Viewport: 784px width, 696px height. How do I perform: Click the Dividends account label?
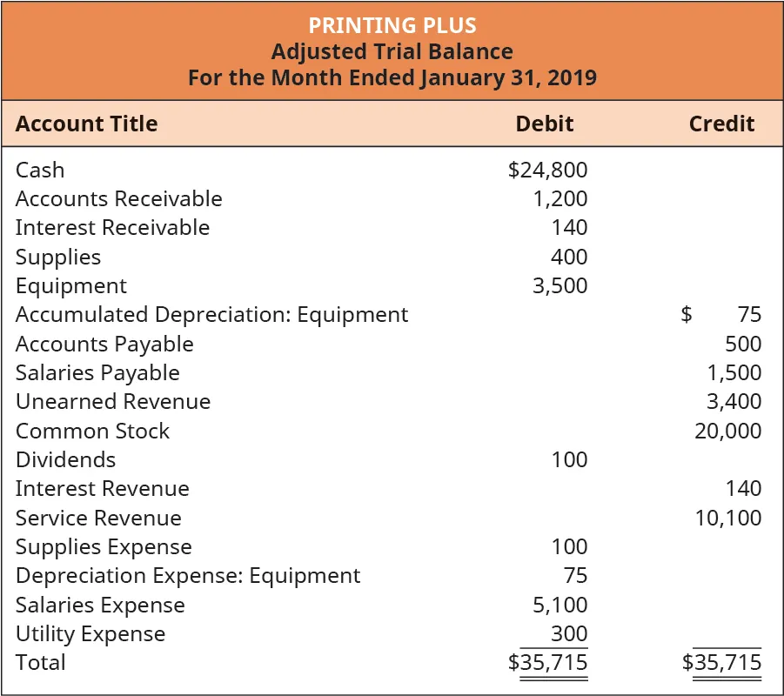point(65,459)
